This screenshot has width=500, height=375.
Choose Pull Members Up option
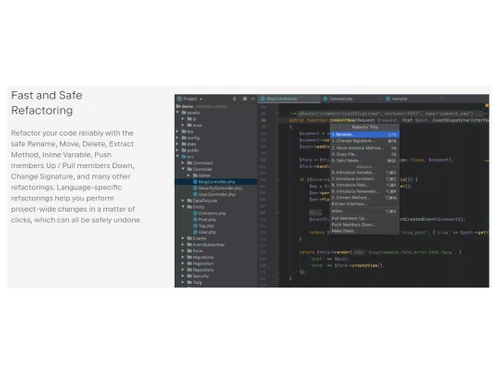pos(365,218)
